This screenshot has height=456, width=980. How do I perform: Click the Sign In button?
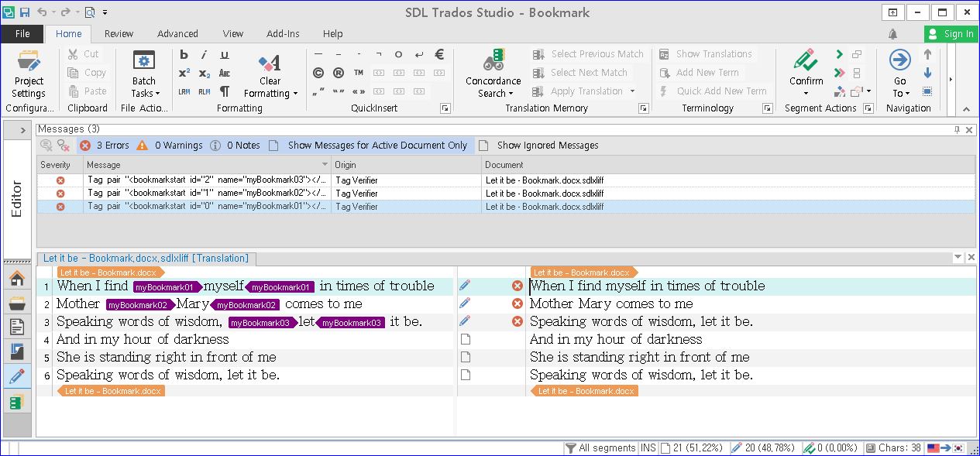(x=951, y=34)
